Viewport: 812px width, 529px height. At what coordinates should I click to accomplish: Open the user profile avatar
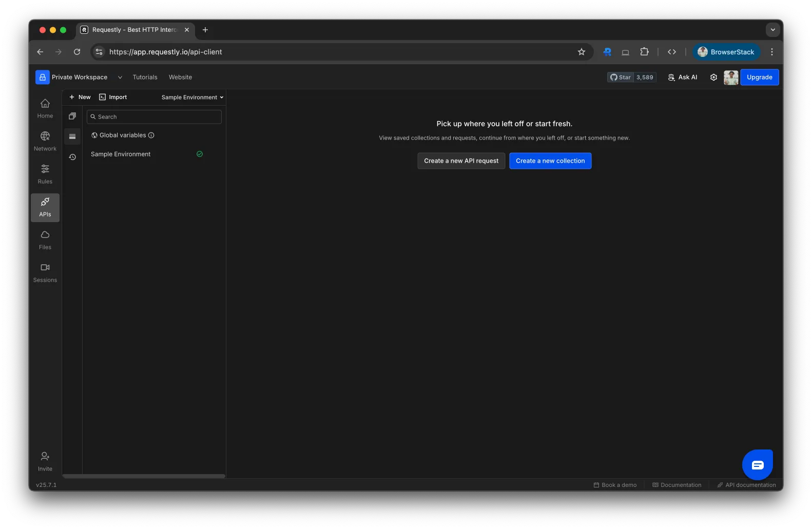tap(731, 77)
